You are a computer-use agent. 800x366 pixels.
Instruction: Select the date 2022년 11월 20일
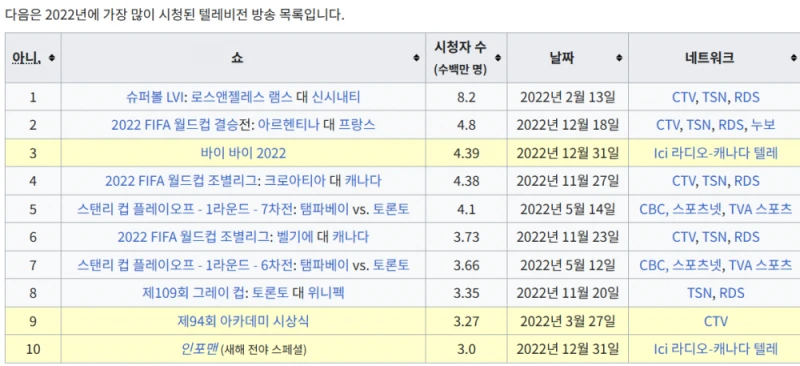567,294
